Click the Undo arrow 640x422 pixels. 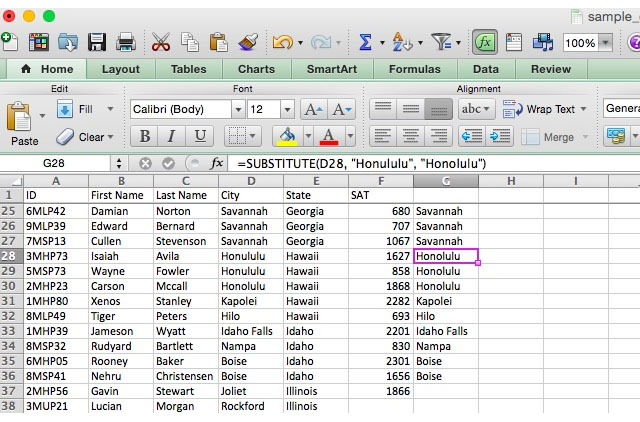click(x=283, y=42)
